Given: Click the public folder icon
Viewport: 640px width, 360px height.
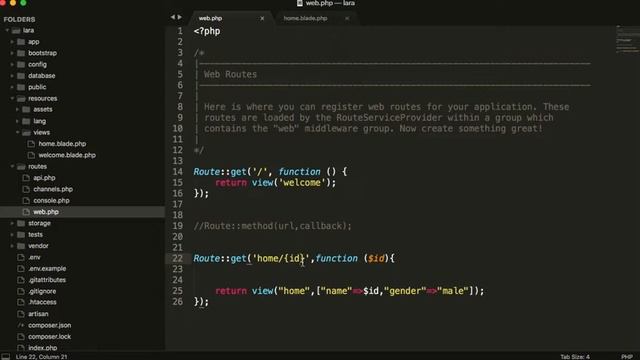Looking at the screenshot, I should tap(21, 87).
